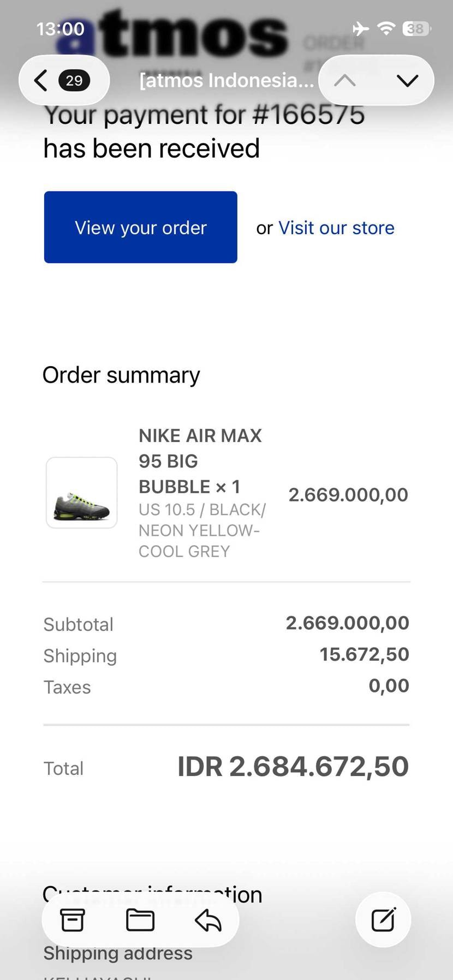The width and height of the screenshot is (453, 980).
Task: Go to next message with down chevron
Action: point(407,81)
